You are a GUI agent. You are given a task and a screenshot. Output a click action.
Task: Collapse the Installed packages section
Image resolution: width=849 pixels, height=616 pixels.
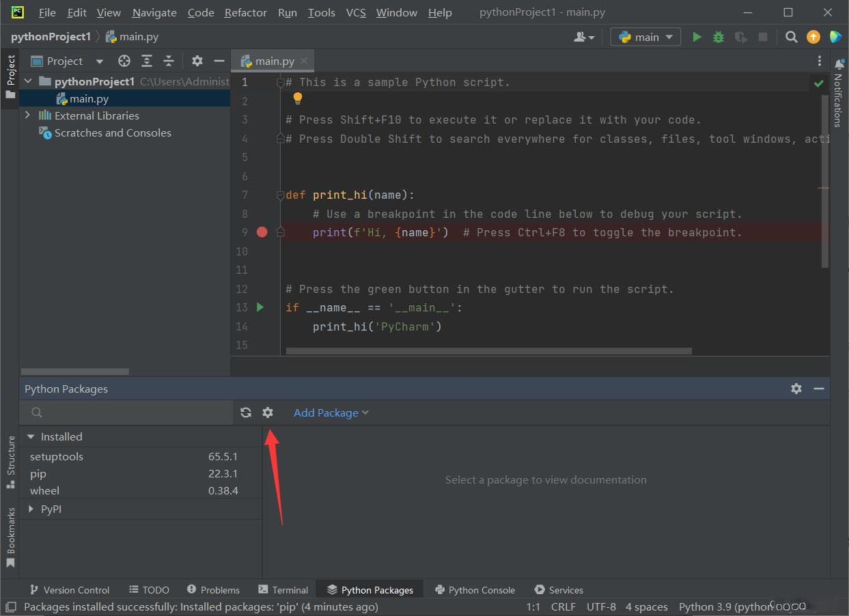[x=31, y=436]
